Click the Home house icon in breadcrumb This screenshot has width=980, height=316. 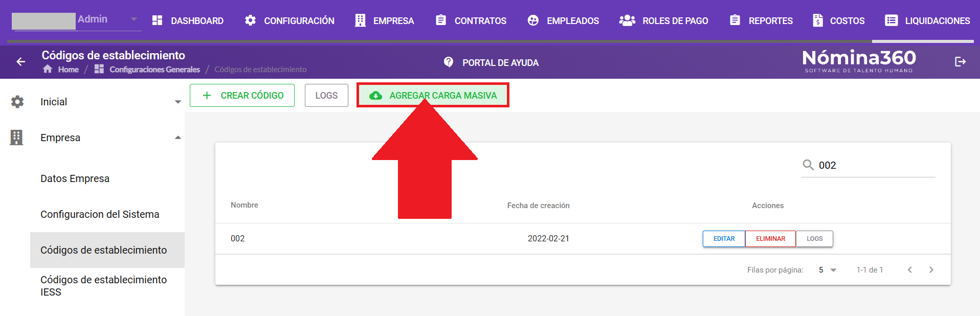(48, 69)
